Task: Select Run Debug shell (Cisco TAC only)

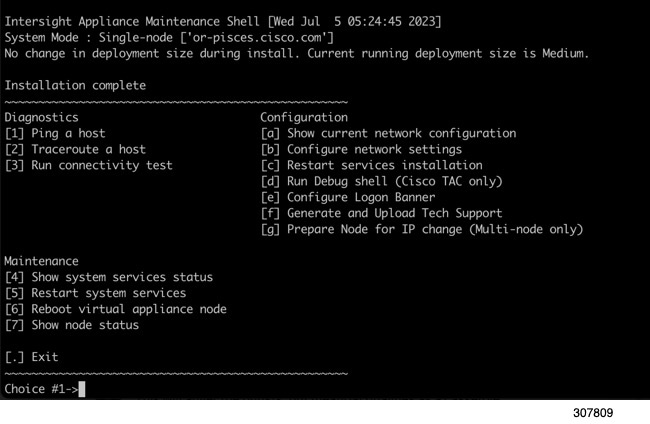Action: coord(382,182)
